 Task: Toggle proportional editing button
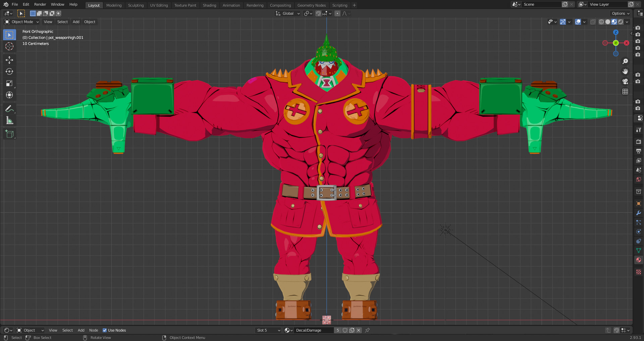point(337,13)
